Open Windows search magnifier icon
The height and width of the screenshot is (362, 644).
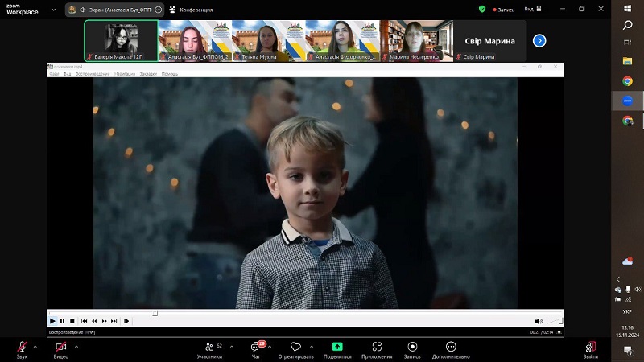627,25
